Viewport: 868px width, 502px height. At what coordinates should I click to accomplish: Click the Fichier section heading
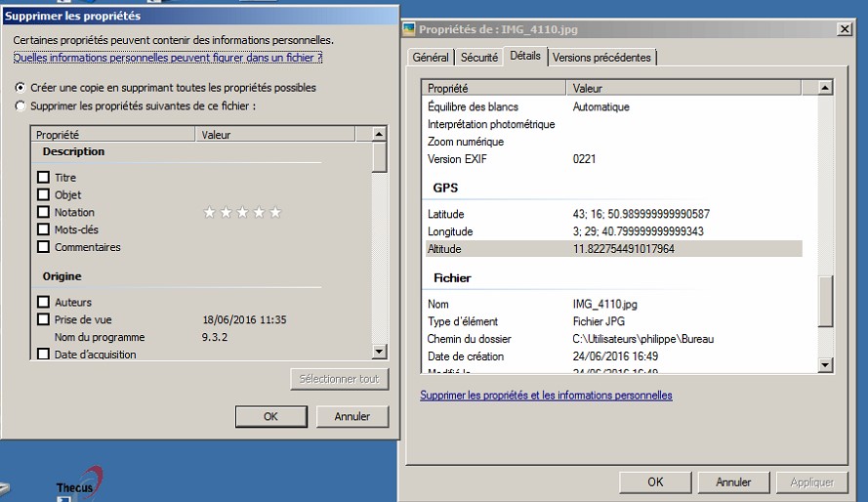[452, 277]
